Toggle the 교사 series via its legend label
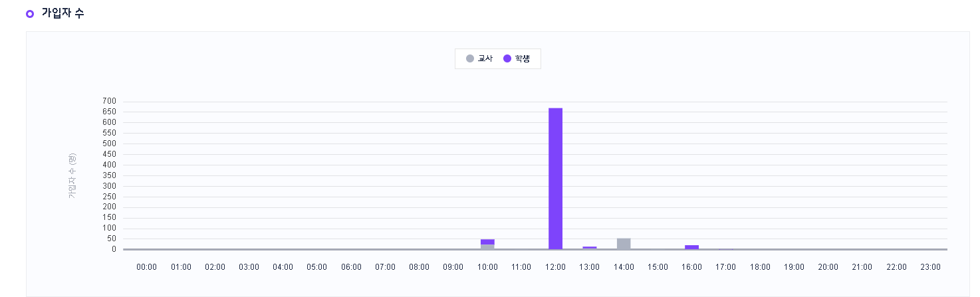The image size is (980, 297). [x=485, y=58]
